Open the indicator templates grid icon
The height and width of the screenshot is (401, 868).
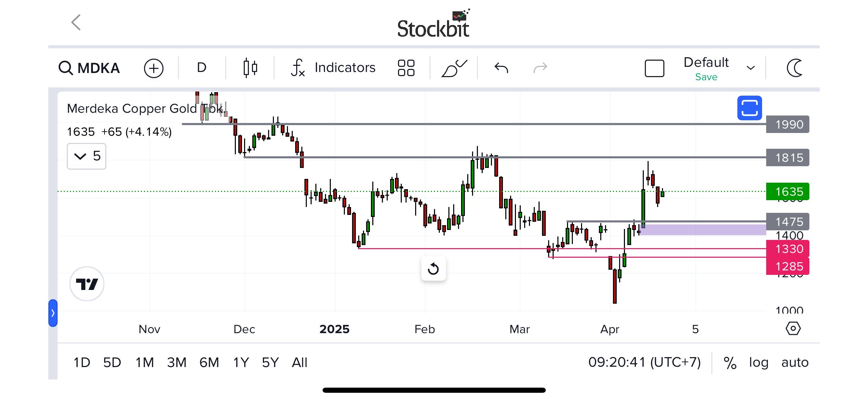(x=406, y=68)
